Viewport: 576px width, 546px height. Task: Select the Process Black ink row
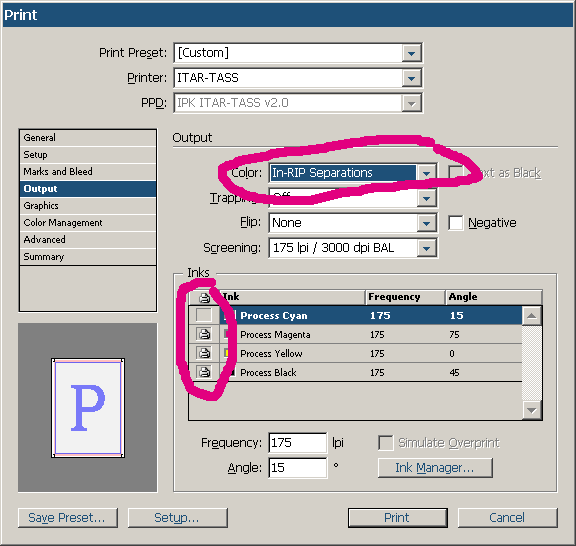[x=356, y=372]
